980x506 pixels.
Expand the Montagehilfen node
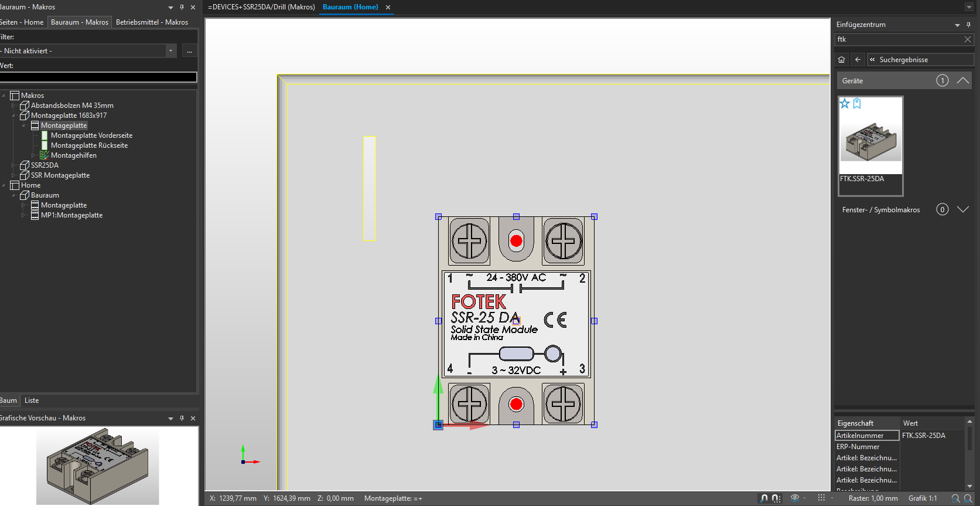click(x=33, y=155)
